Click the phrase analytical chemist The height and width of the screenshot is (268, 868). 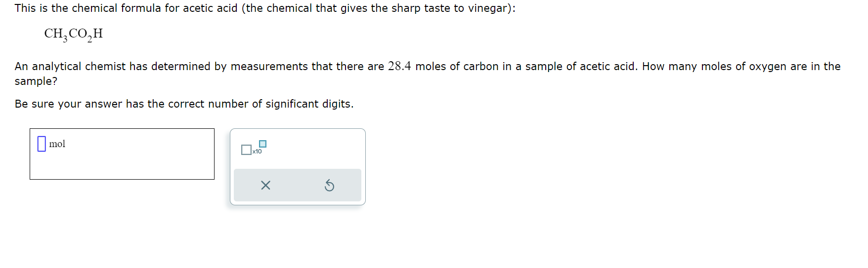coord(79,67)
